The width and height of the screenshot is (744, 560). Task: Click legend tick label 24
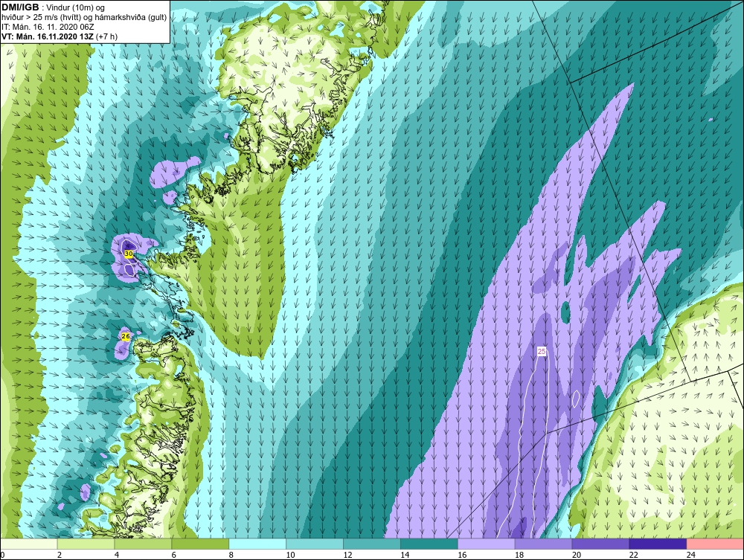point(691,555)
